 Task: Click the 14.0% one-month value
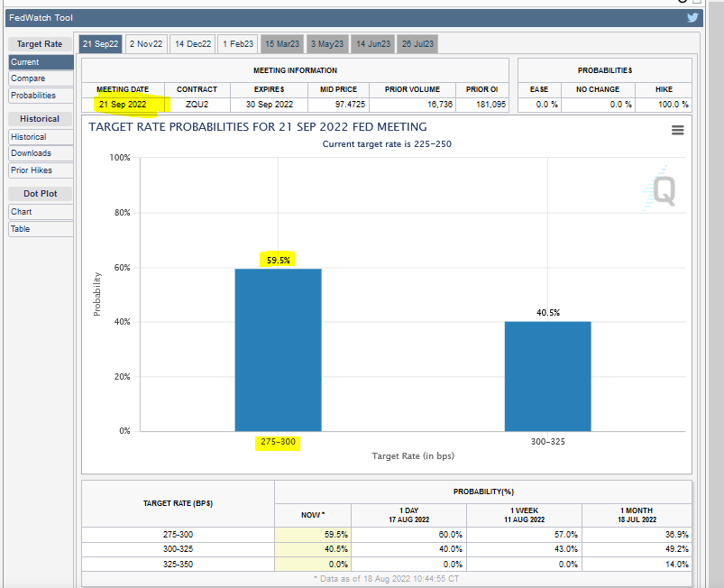[676, 565]
